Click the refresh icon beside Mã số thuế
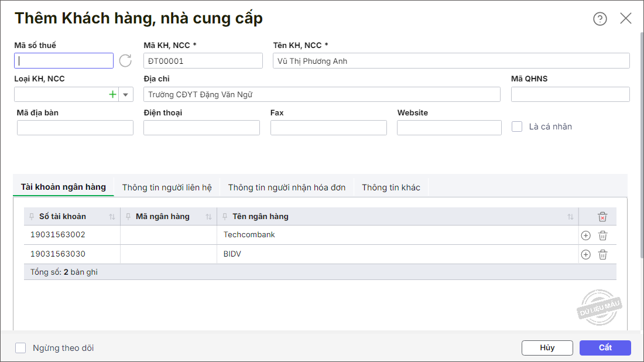Screen dimensions: 644x362 coord(125,60)
